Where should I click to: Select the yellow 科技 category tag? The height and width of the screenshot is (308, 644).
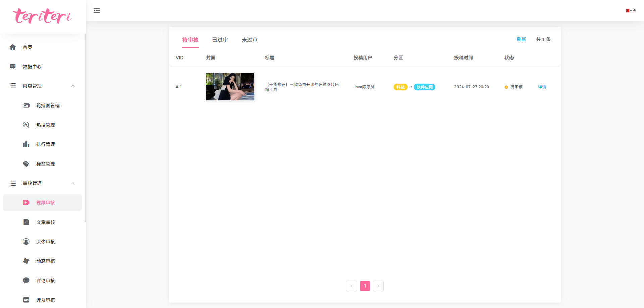[400, 87]
